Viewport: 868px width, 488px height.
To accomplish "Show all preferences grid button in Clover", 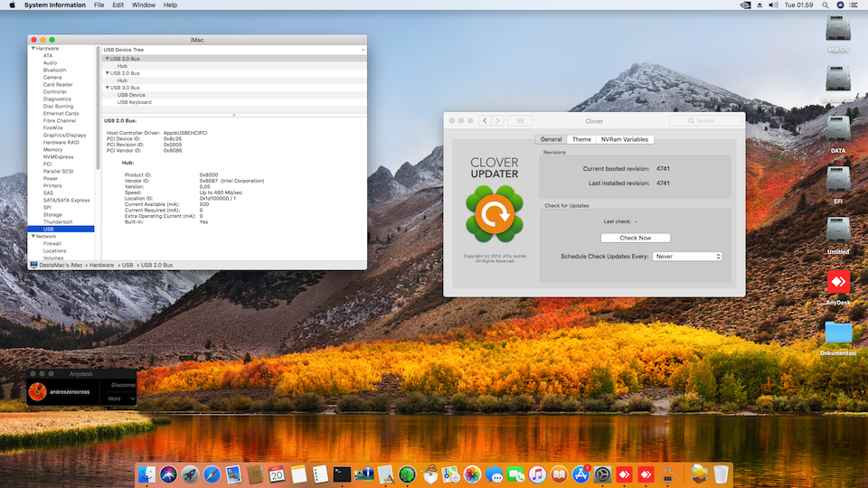I will point(521,120).
